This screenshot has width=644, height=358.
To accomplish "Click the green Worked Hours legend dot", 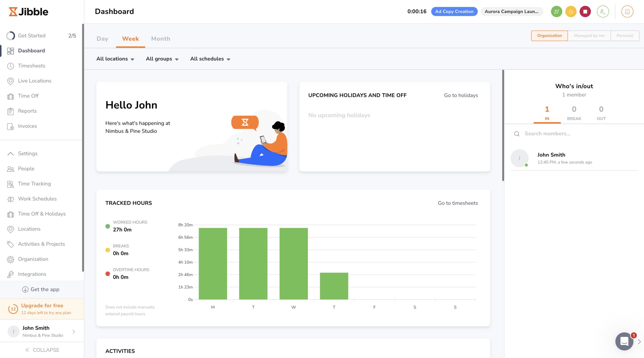I will pos(108,226).
